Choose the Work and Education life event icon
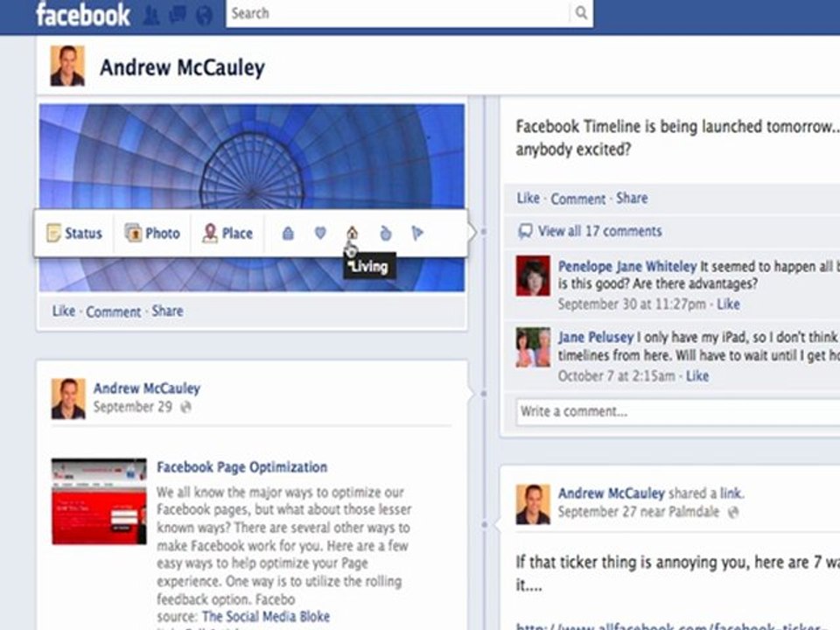 [288, 233]
